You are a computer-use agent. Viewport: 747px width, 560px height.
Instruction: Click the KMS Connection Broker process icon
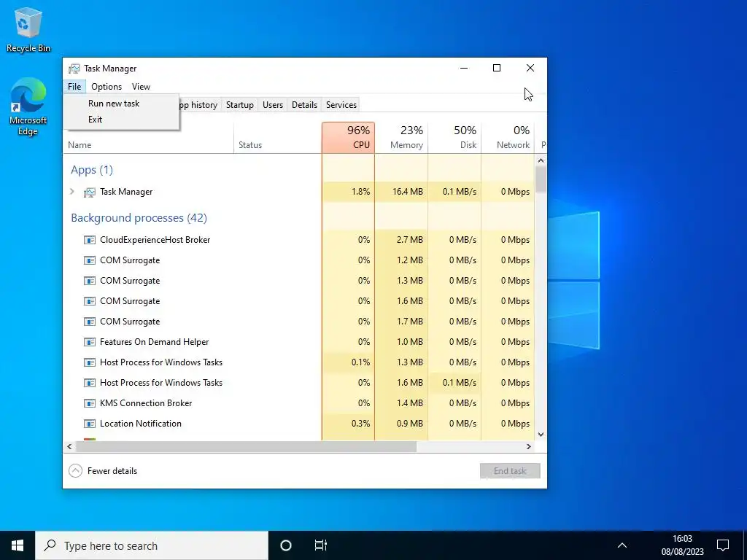coord(90,403)
